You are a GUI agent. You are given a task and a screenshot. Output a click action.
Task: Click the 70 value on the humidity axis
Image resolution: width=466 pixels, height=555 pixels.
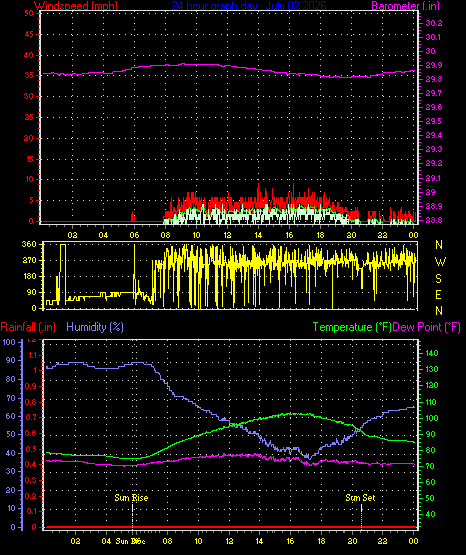click(11, 398)
